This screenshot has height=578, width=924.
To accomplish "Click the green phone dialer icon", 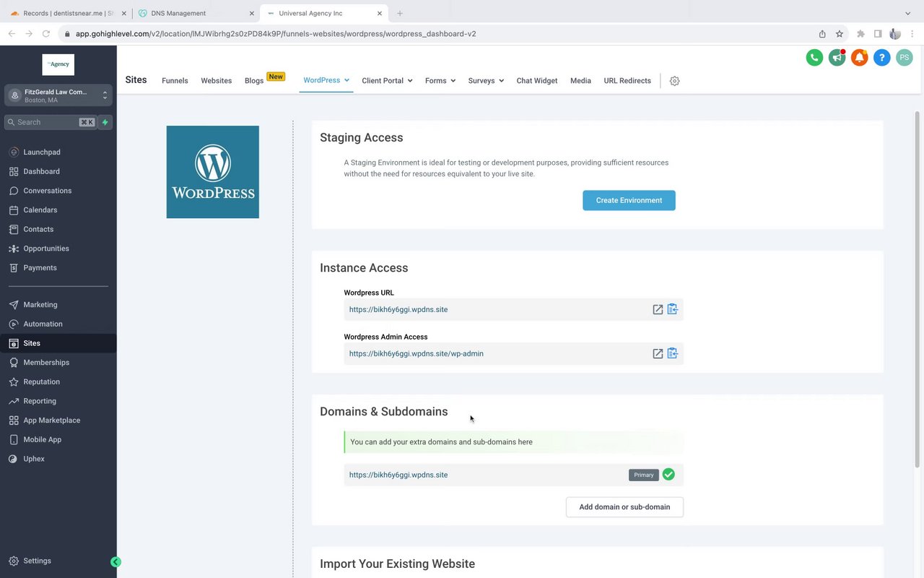I will coord(814,58).
